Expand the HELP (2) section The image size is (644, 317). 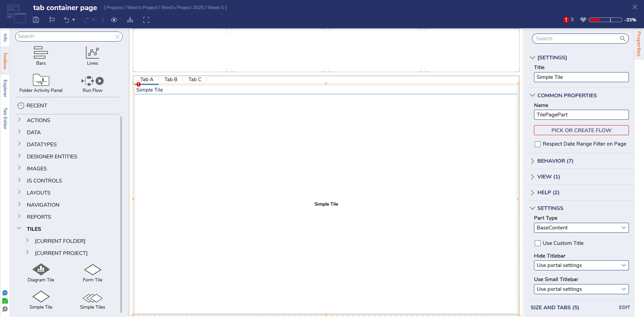tap(532, 193)
